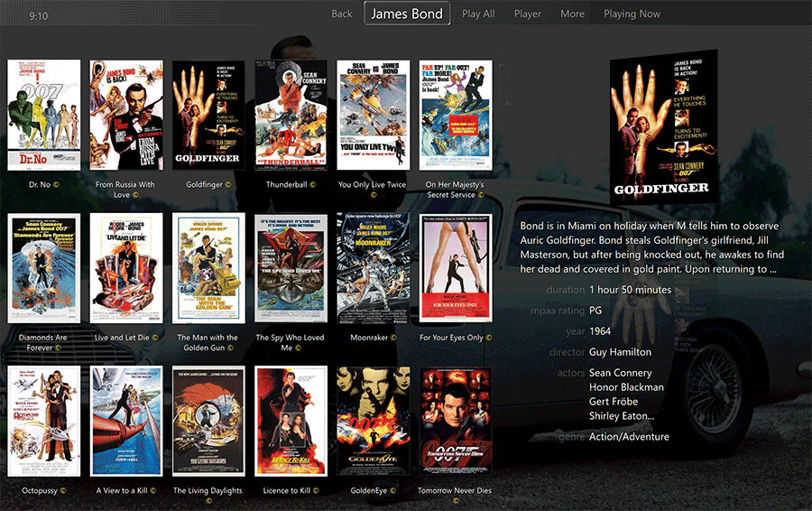Click the disc icon under You Only Live Twice
The height and width of the screenshot is (511, 812).
pos(374,195)
